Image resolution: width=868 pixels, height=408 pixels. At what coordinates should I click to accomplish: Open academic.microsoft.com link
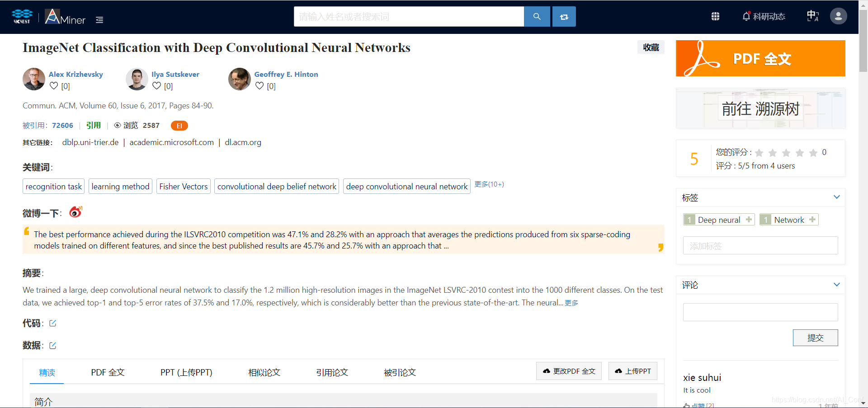pos(172,142)
